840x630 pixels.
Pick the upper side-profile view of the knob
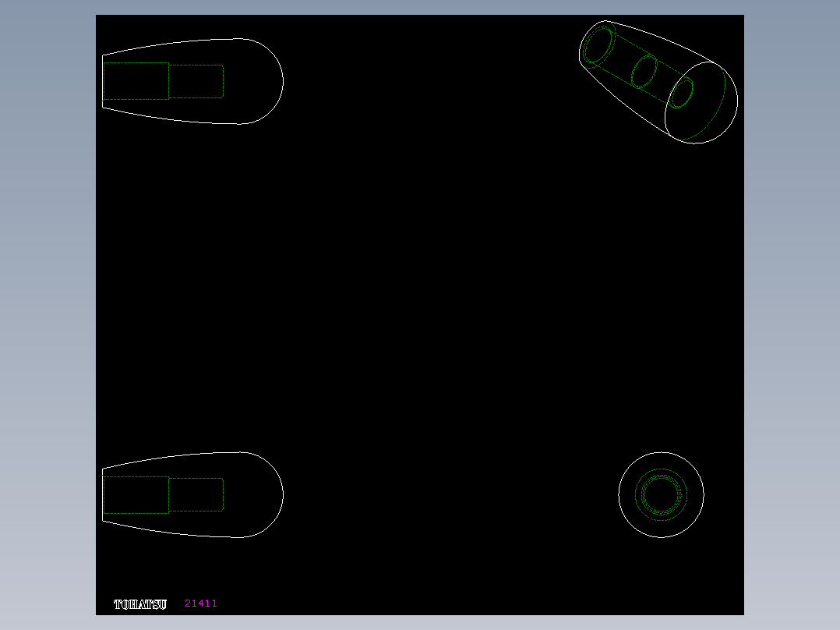pos(193,82)
